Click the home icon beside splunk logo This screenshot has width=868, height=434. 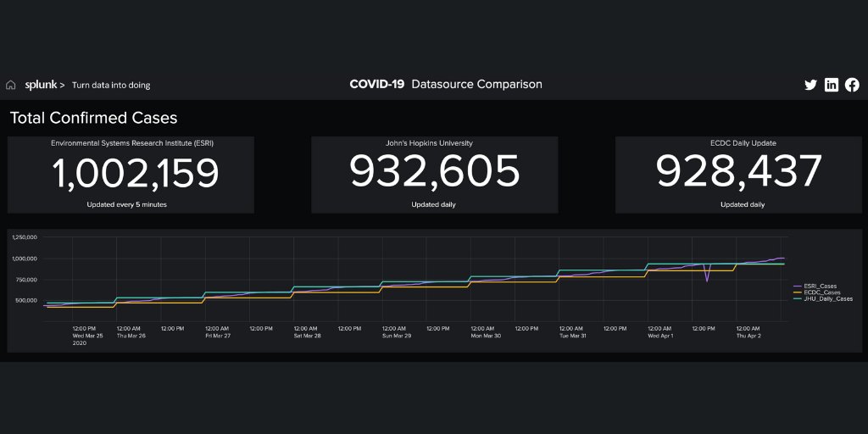[10, 86]
